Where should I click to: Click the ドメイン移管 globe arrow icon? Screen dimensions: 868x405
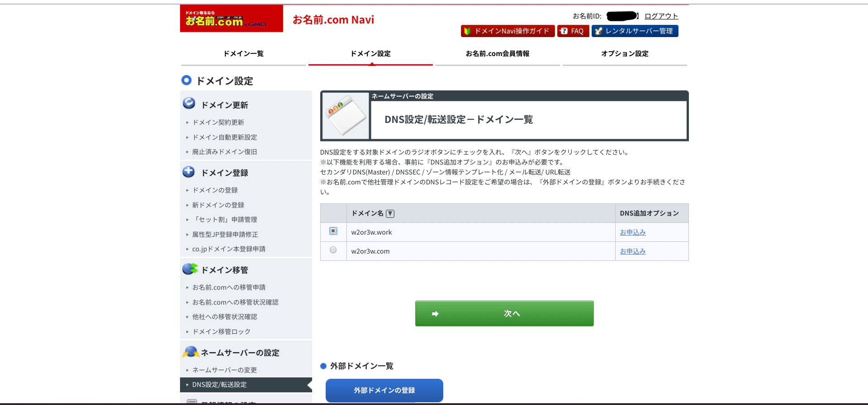click(190, 269)
